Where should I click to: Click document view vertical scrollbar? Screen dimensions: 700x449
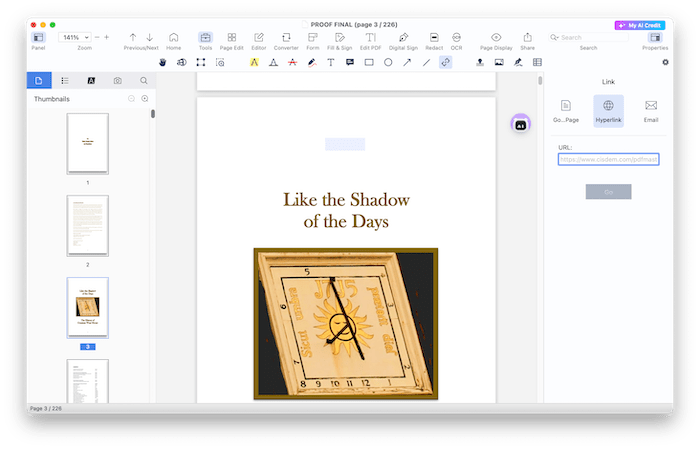(540, 81)
